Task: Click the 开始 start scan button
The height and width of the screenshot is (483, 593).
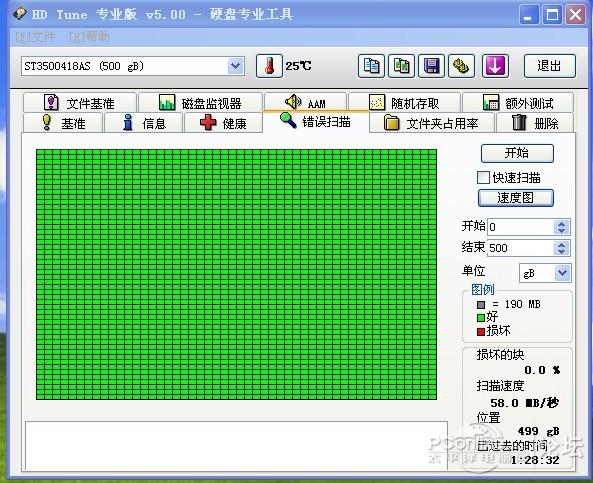Action: tap(517, 153)
